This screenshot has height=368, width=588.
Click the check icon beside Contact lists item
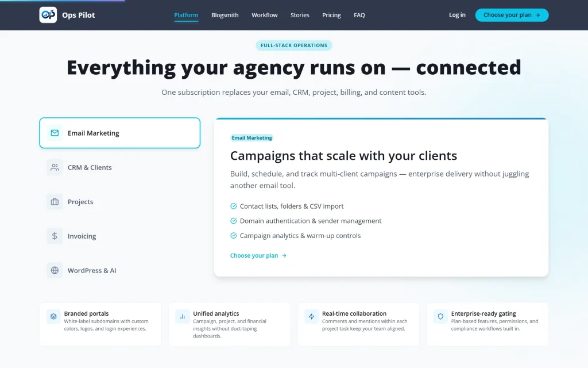[234, 206]
